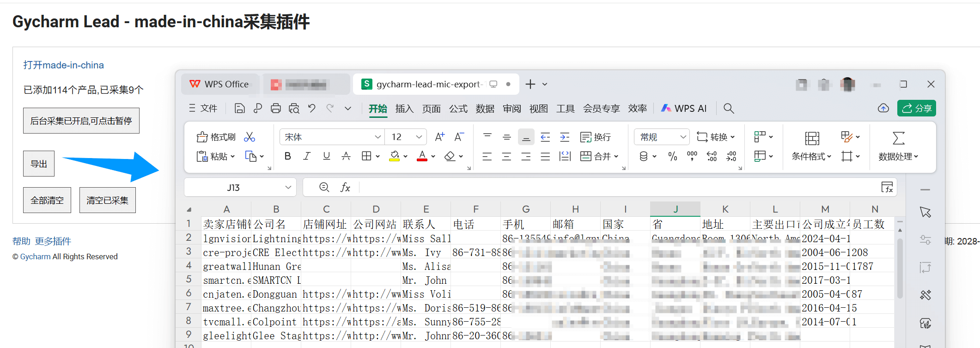The width and height of the screenshot is (980, 348).
Task: Select top vertical alignment icon
Action: point(487,137)
